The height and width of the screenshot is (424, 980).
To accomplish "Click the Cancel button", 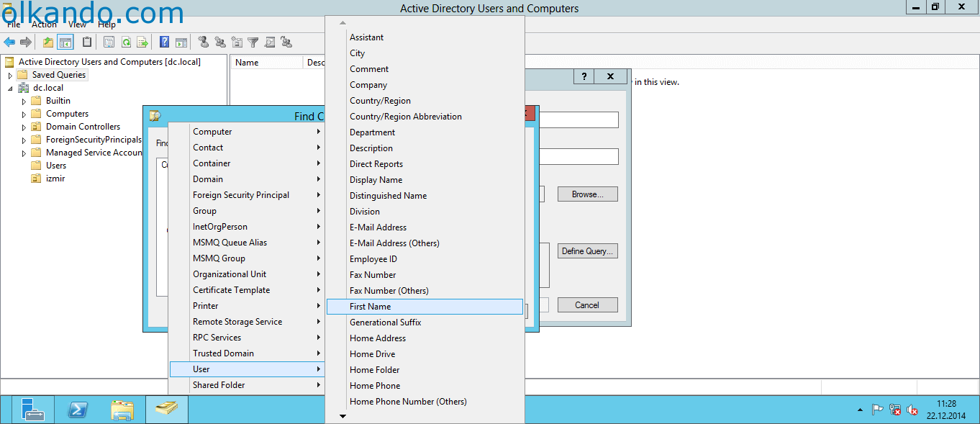I will click(588, 305).
